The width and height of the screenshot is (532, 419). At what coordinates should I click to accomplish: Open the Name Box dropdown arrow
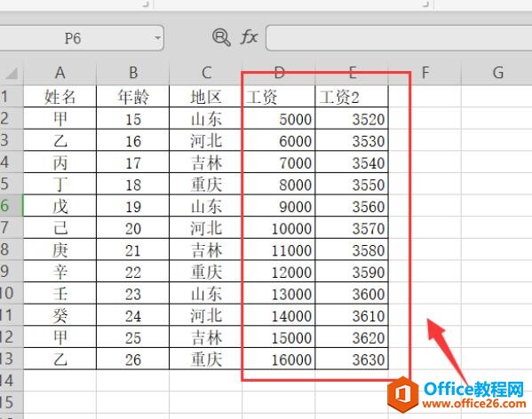point(157,37)
